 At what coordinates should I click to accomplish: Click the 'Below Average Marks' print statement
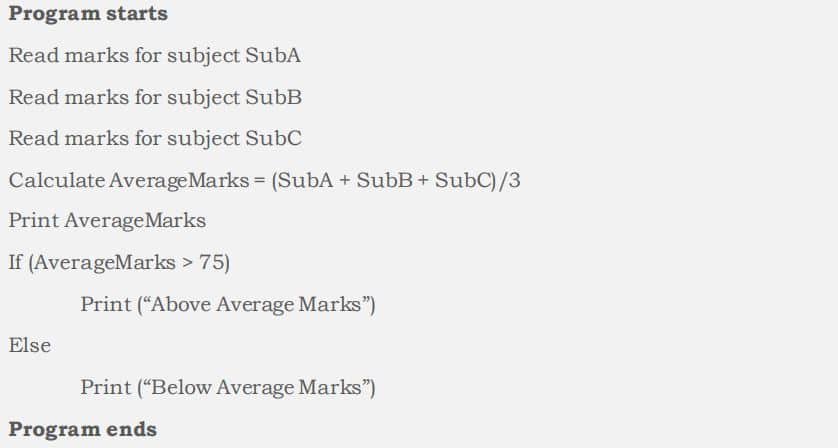[x=228, y=387]
